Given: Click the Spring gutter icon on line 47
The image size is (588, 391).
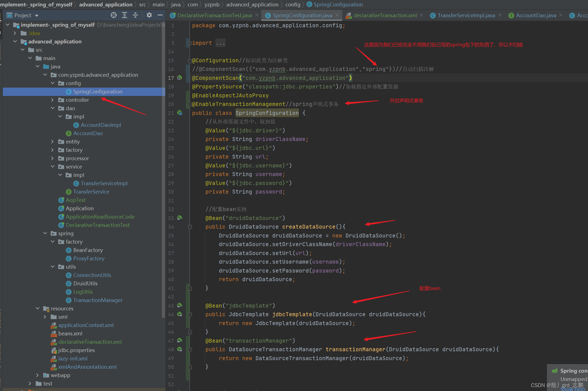Looking at the screenshot, I should tap(180, 340).
